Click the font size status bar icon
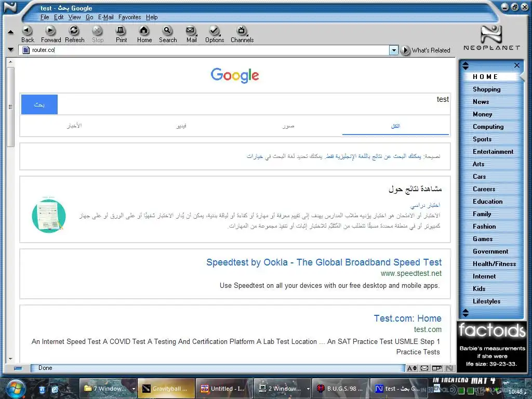Image resolution: width=532 pixels, height=399 pixels. click(412, 368)
